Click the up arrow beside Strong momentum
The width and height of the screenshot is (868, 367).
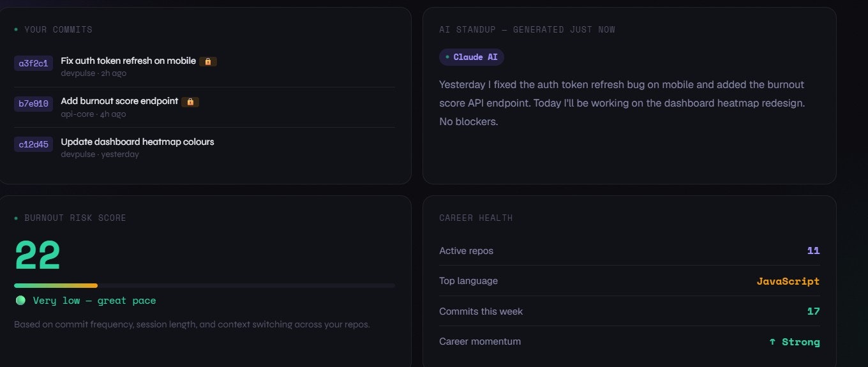pyautogui.click(x=772, y=341)
